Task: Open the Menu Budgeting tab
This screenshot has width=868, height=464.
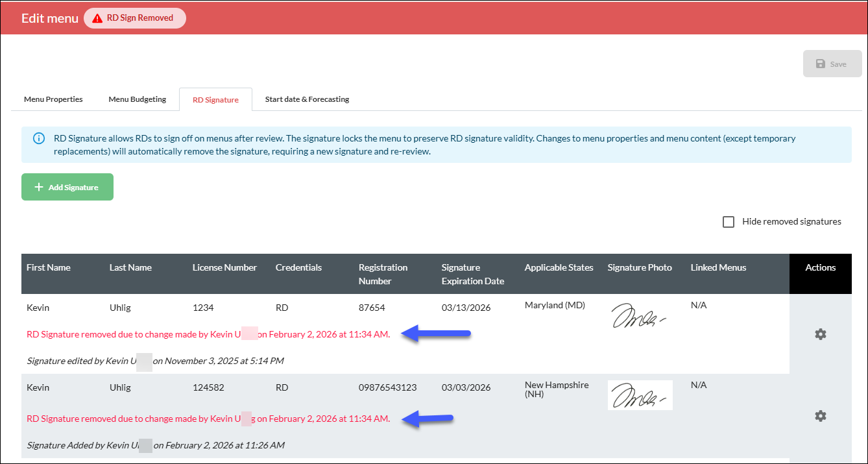Action: [x=137, y=99]
